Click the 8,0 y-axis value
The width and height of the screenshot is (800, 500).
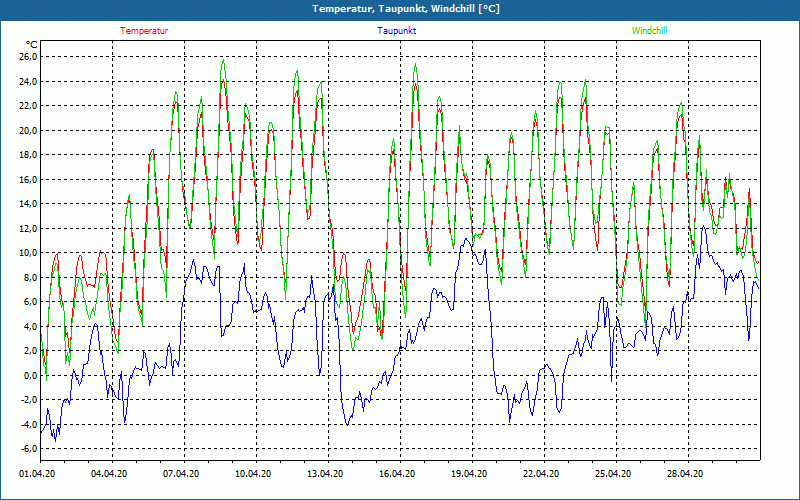pyautogui.click(x=30, y=277)
